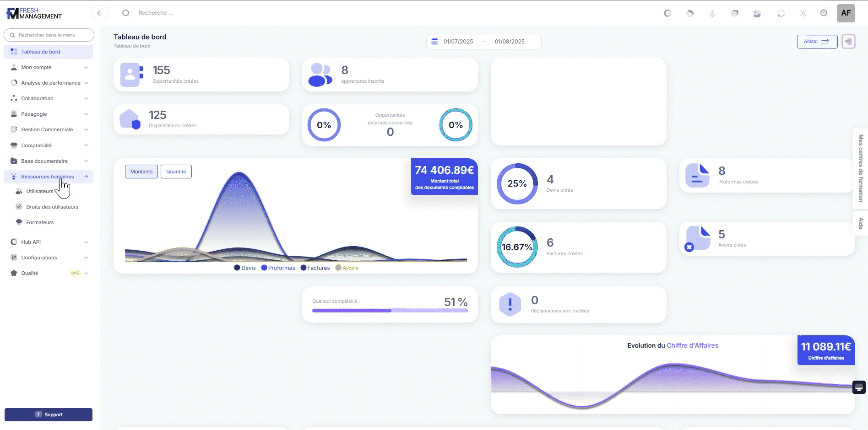Open the notifications bell icon
Screen dimensions: 868x430
(x=712, y=13)
